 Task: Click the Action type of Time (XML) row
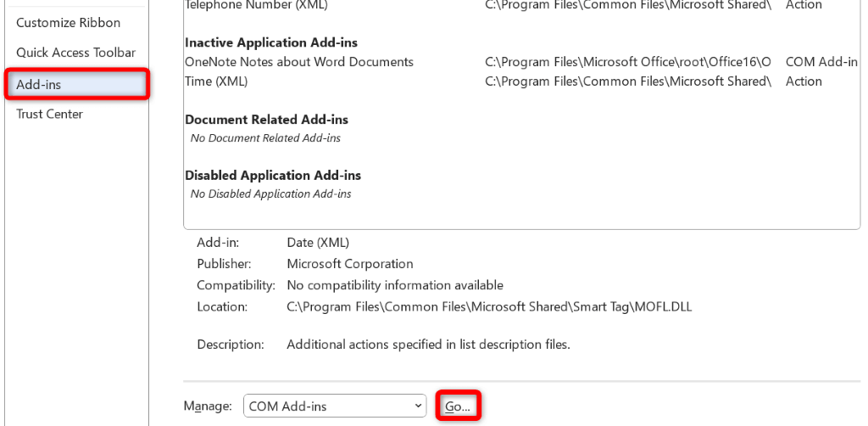804,81
